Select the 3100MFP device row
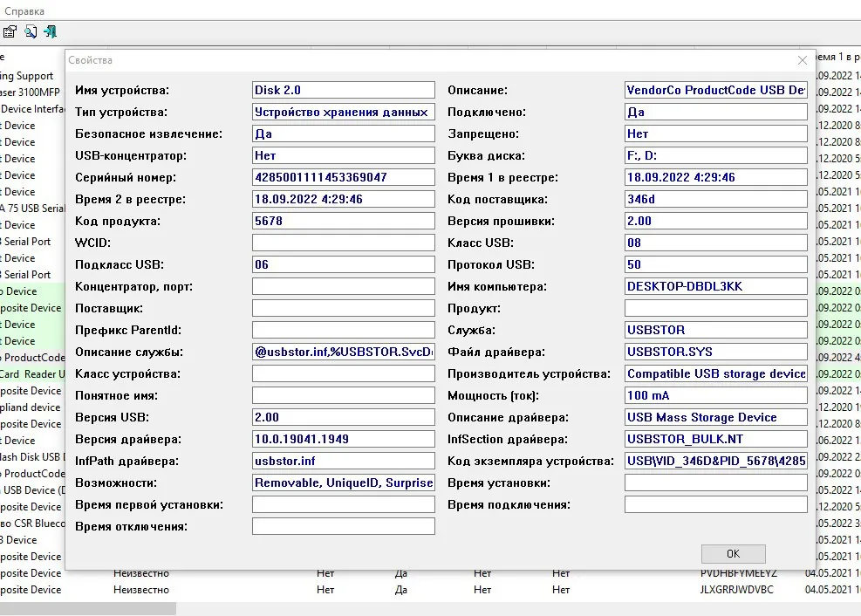The image size is (861, 616). tap(30, 92)
